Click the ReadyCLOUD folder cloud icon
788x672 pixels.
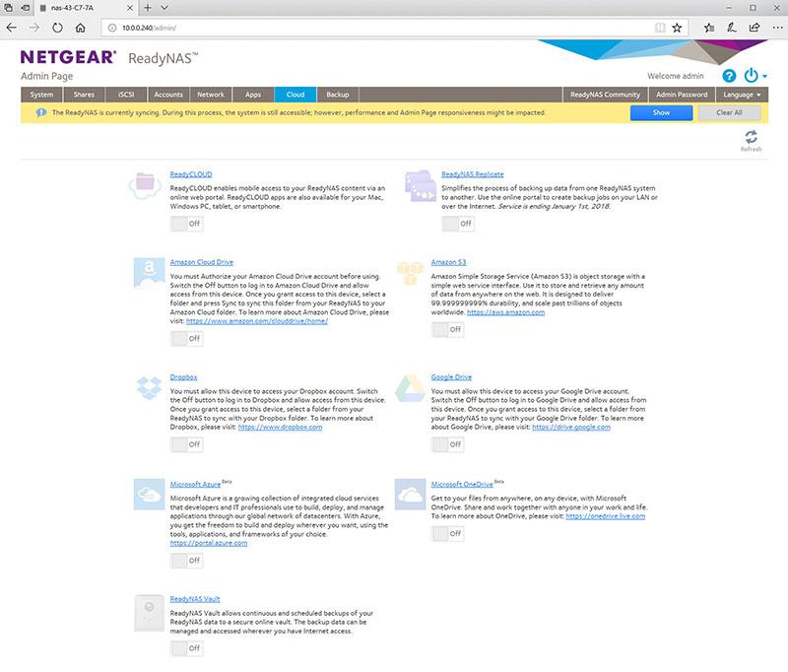[145, 185]
